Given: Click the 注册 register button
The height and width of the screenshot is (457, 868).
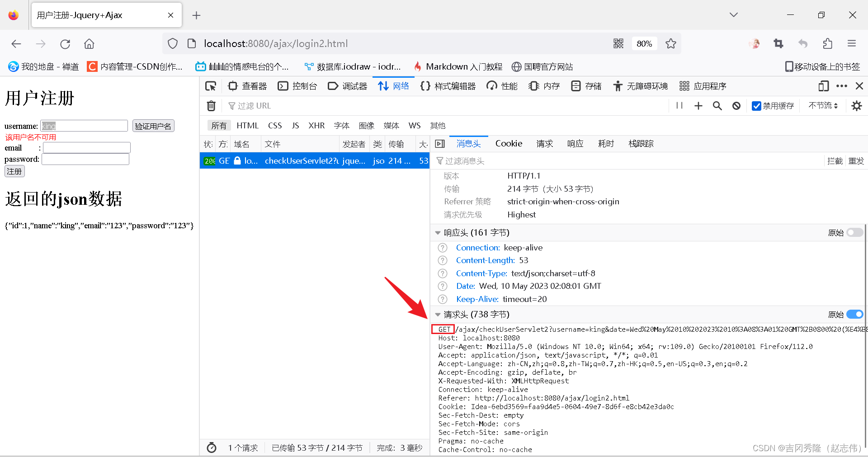Looking at the screenshot, I should pos(14,171).
